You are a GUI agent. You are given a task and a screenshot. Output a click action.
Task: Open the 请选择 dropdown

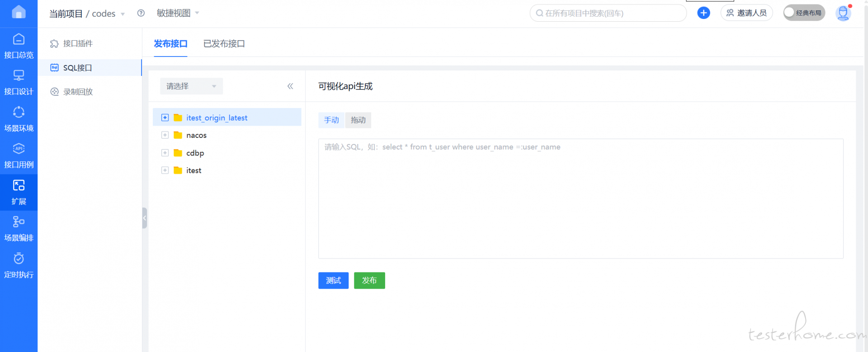(191, 86)
